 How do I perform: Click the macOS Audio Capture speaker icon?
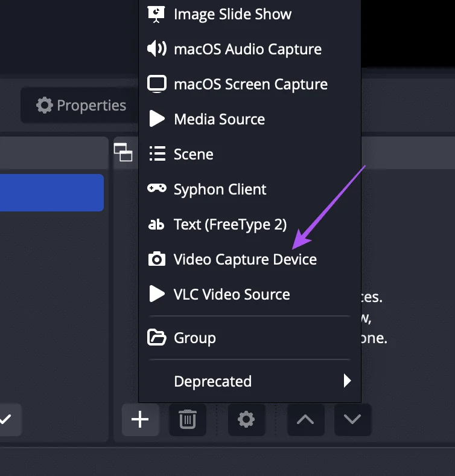[x=157, y=48]
